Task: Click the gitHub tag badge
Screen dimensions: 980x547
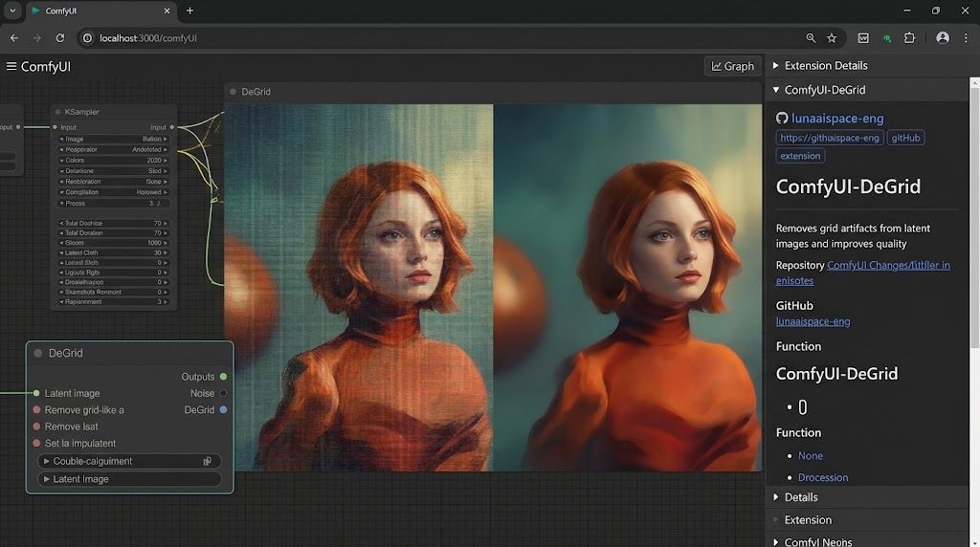Action: [905, 138]
